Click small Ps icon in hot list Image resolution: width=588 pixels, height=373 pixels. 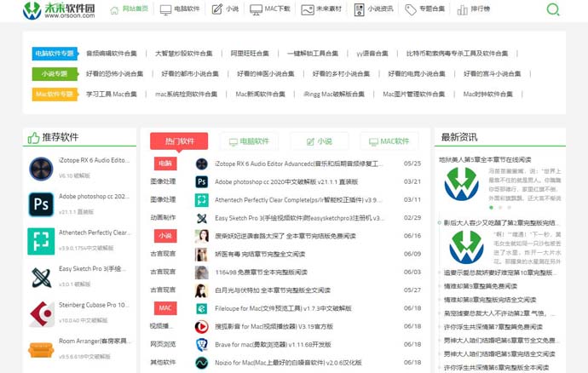point(202,181)
